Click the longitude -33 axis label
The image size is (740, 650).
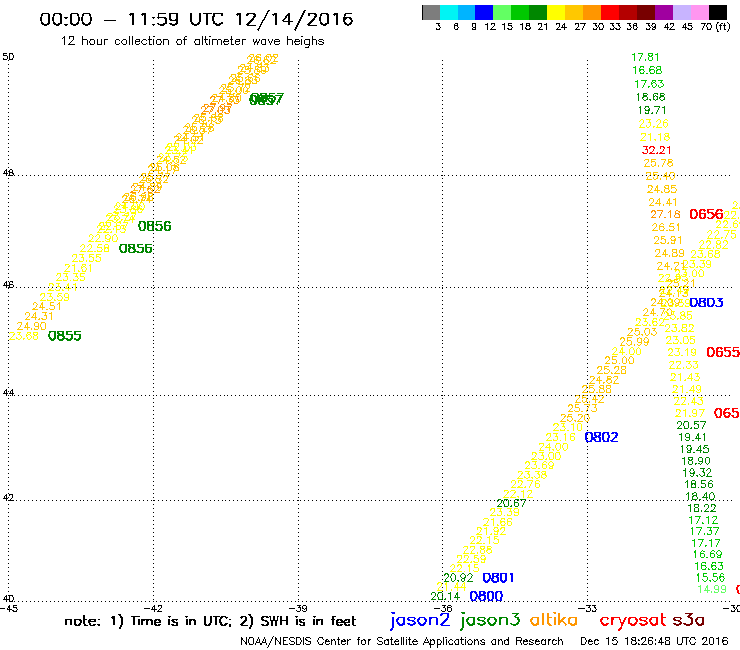[x=588, y=609]
